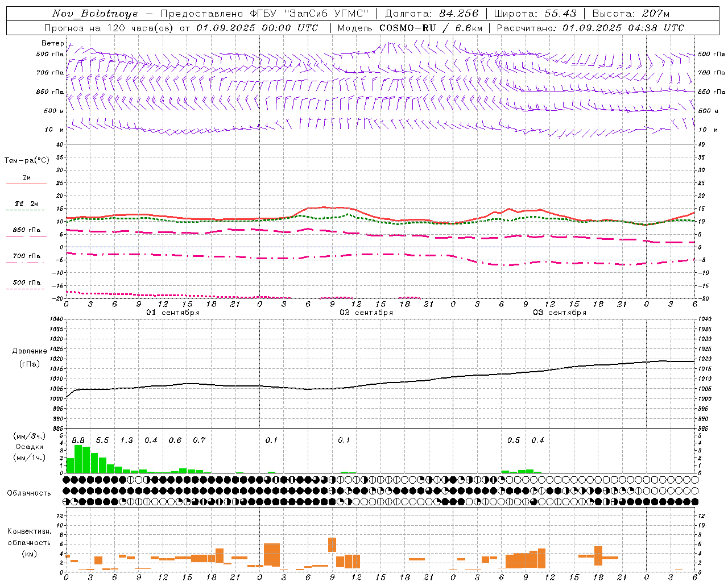Click the "Ветер" wind panel label

pos(52,43)
